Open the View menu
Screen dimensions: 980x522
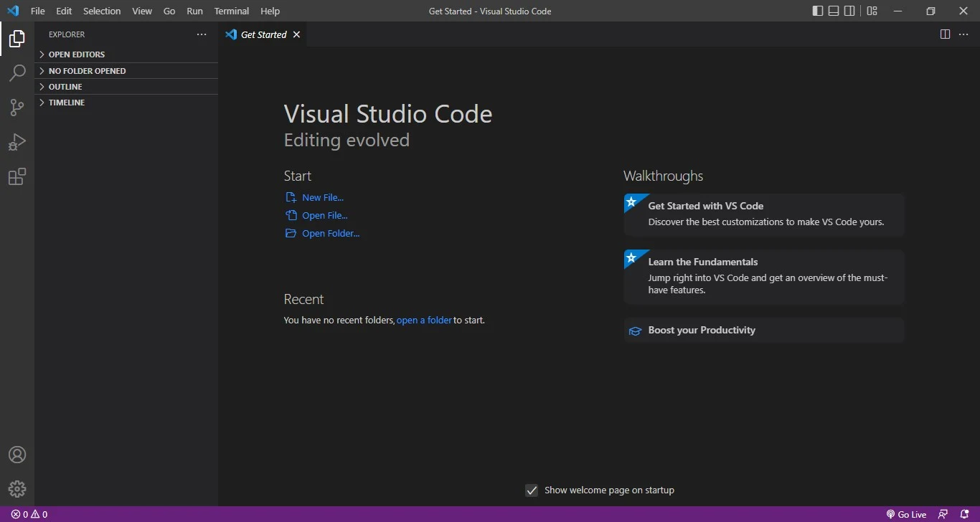(142, 11)
